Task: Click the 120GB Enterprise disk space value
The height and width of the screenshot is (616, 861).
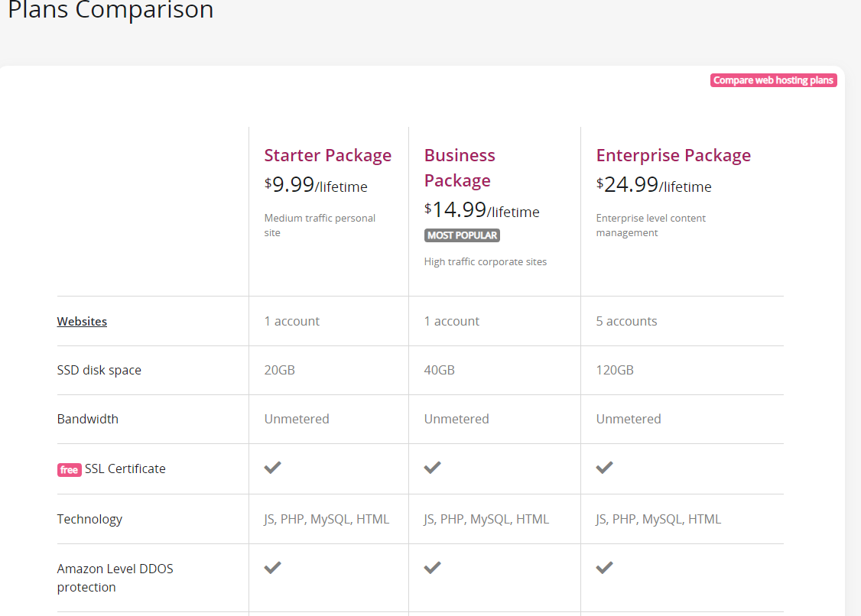Action: point(615,370)
